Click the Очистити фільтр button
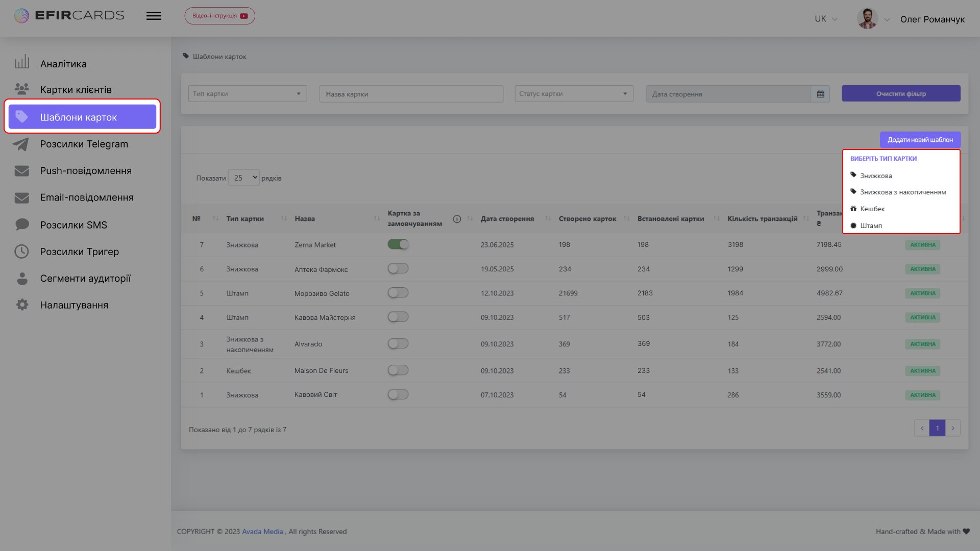The width and height of the screenshot is (980, 551). coord(901,94)
